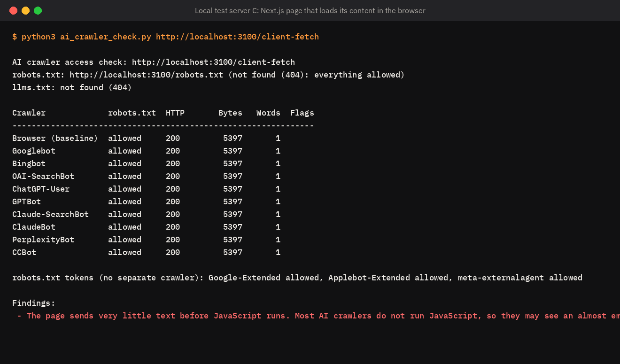Click the window title 'Local test server C'
The image size is (620, 364).
click(310, 10)
